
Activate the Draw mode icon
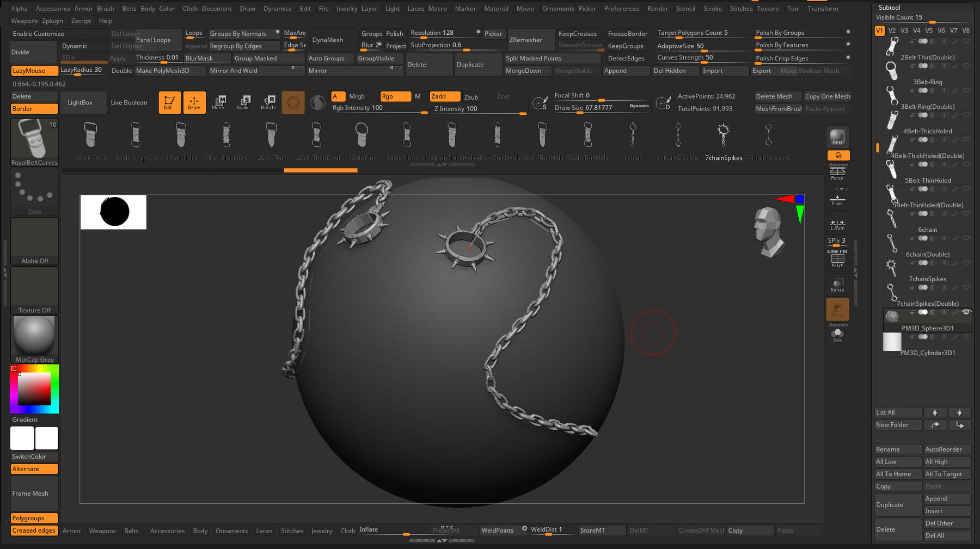coord(194,102)
